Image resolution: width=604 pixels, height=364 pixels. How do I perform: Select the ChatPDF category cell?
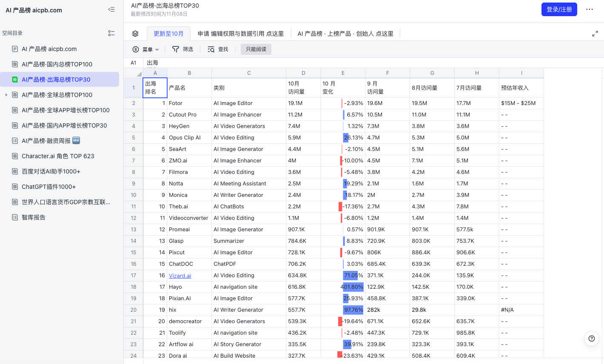click(x=249, y=264)
